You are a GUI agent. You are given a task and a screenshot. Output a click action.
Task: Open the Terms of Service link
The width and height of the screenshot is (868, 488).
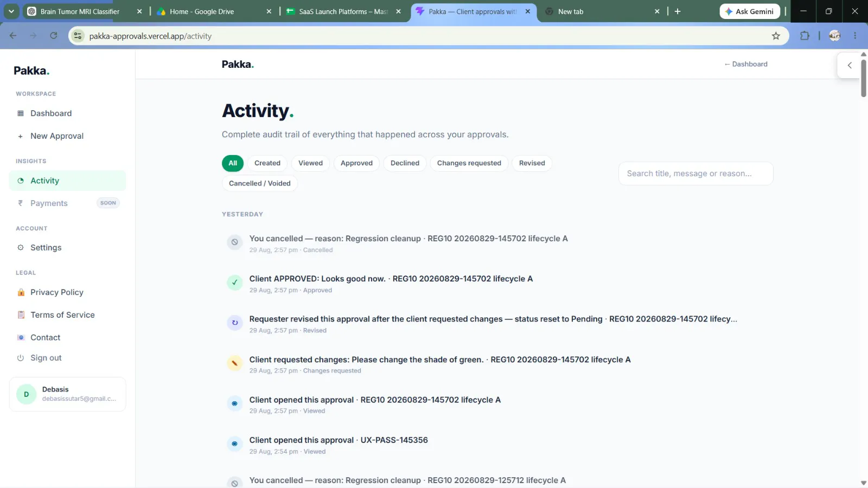(x=67, y=315)
